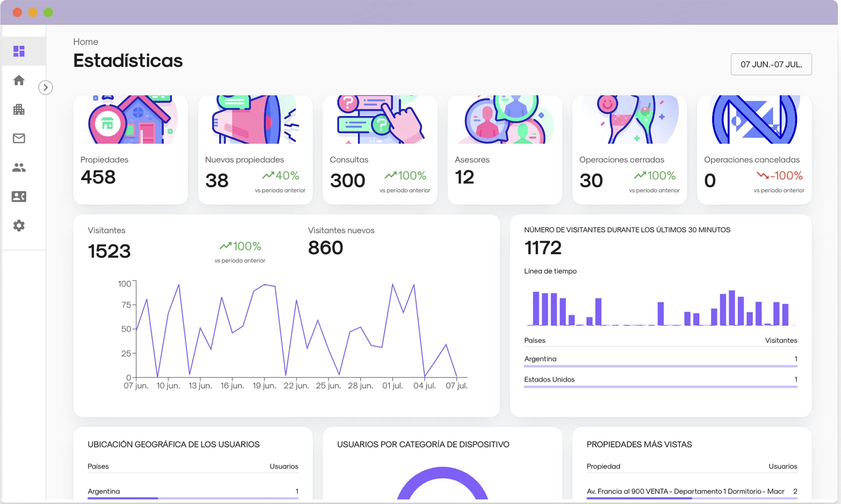Viewport: 841px width, 504px height.
Task: Select the Estadísticas page title
Action: [x=127, y=60]
